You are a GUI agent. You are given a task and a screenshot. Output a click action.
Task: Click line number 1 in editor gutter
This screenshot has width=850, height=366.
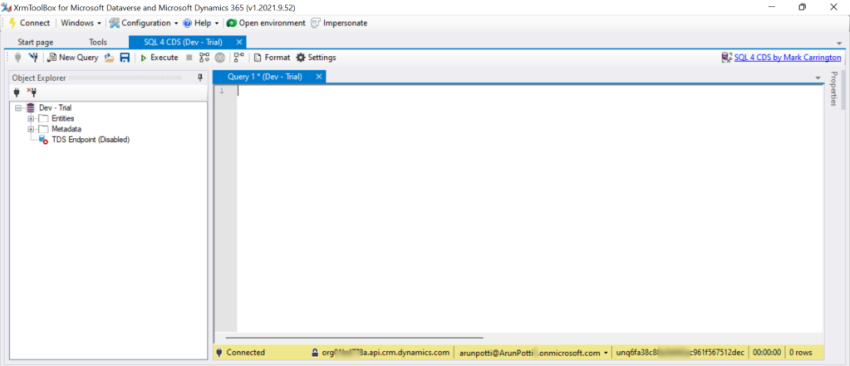point(221,91)
